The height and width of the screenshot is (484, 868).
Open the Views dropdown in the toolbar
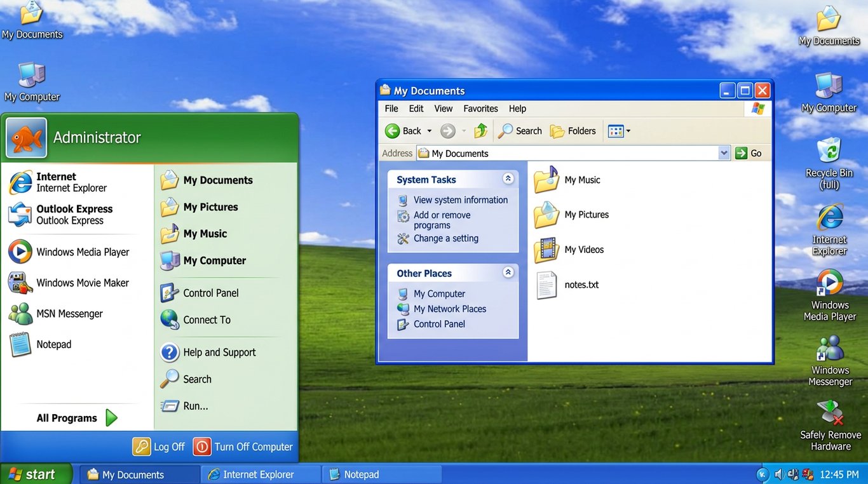click(625, 130)
